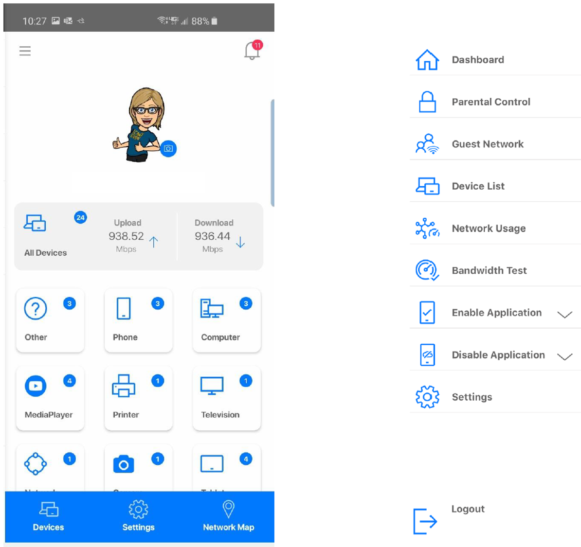This screenshot has height=547, width=581.
Task: Select the MediaPlayer devices tile
Action: (x=50, y=398)
